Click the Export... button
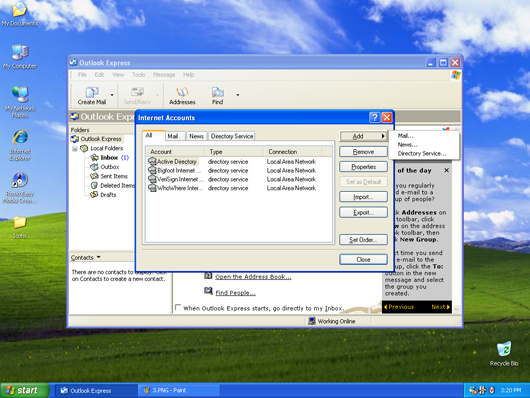The image size is (530, 398). (363, 212)
